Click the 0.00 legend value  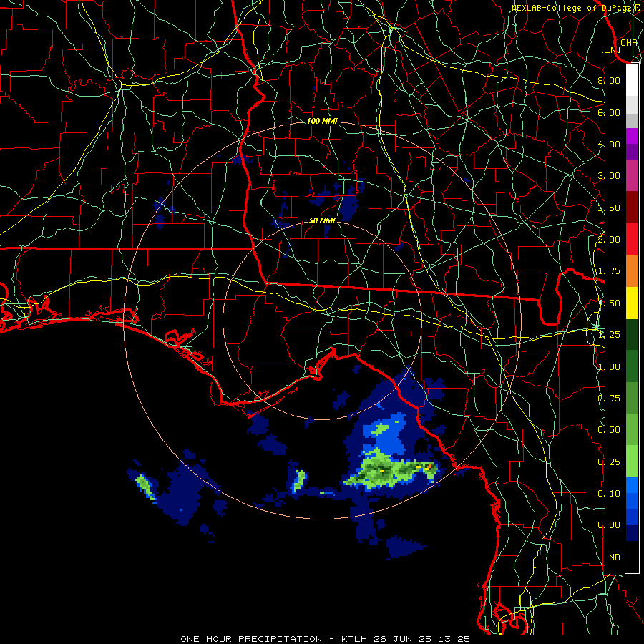(x=609, y=525)
